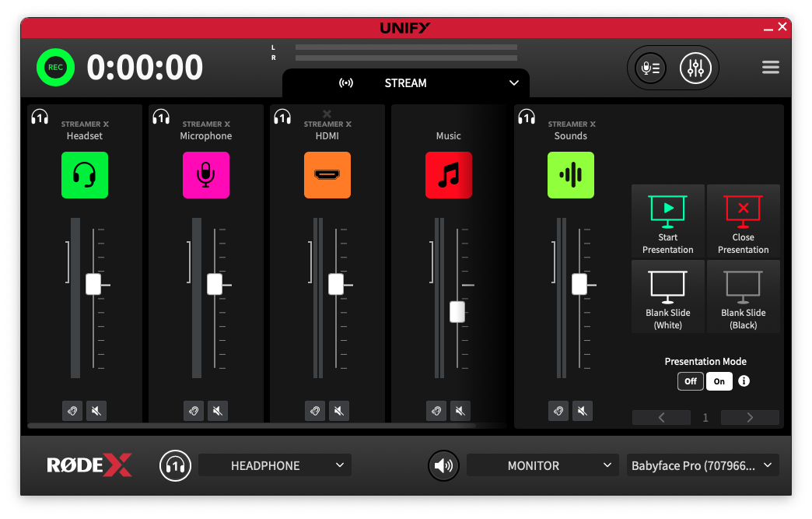Viewport: 812px width, 519px height.
Task: Click the broadcast icon next to STREAM
Action: [346, 83]
